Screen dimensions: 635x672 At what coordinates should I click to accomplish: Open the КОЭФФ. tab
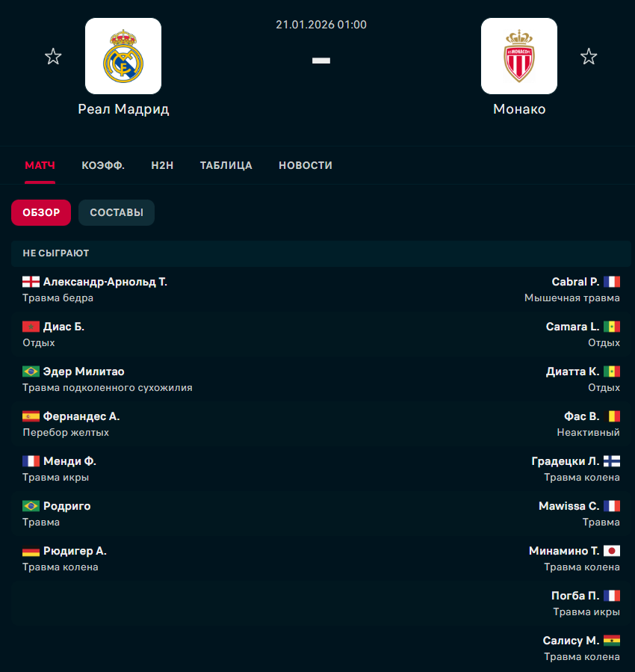(103, 165)
